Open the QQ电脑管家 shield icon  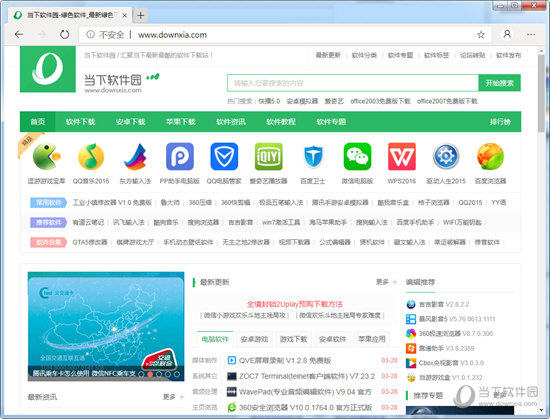(x=224, y=156)
